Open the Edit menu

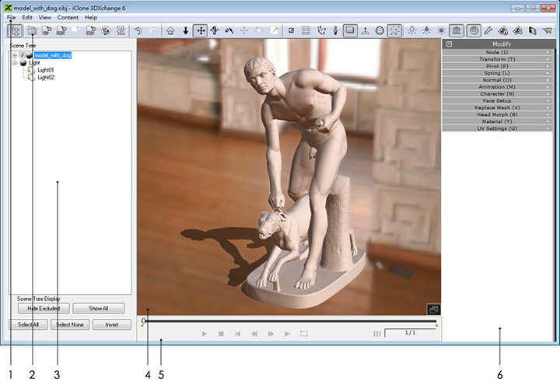[x=27, y=17]
